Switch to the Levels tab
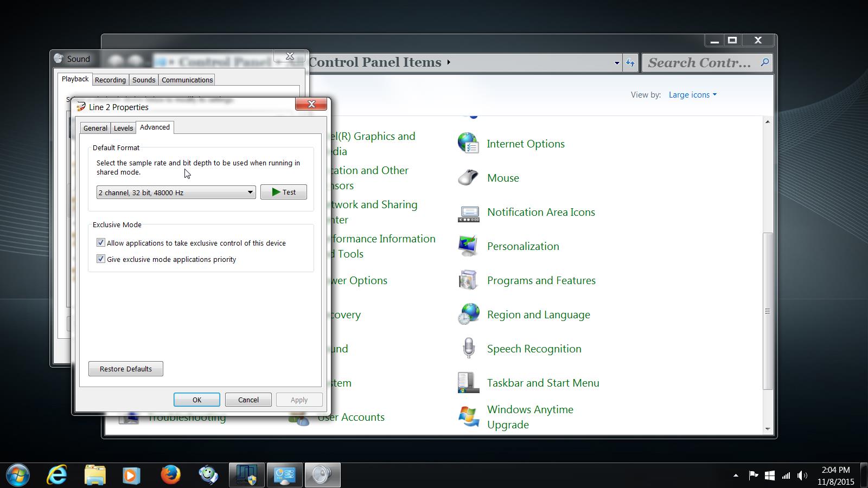The image size is (868, 488). tap(123, 128)
